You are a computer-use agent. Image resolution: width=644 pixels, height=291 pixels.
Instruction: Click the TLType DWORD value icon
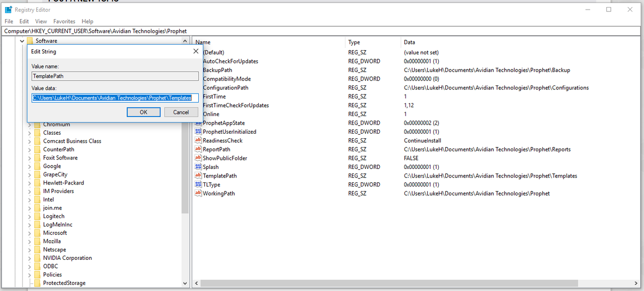tap(198, 184)
